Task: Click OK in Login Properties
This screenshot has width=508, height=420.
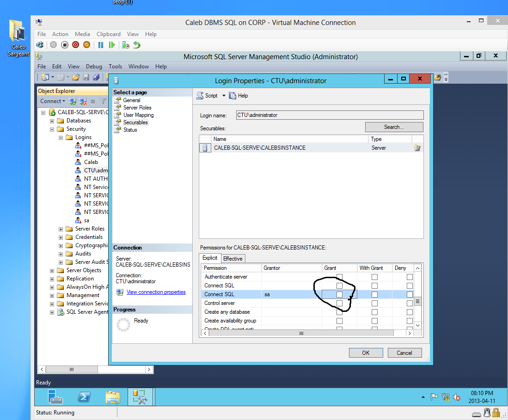Action: pyautogui.click(x=366, y=353)
